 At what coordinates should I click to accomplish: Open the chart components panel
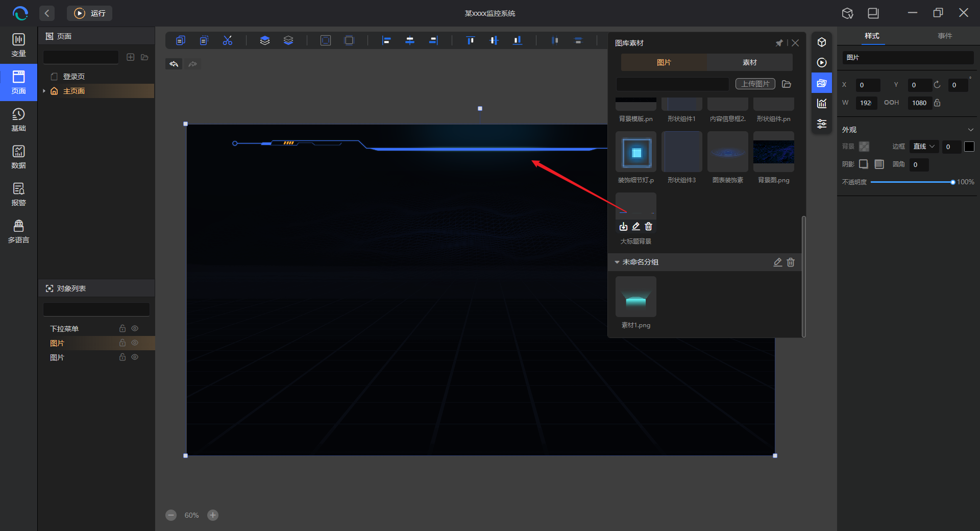(822, 103)
